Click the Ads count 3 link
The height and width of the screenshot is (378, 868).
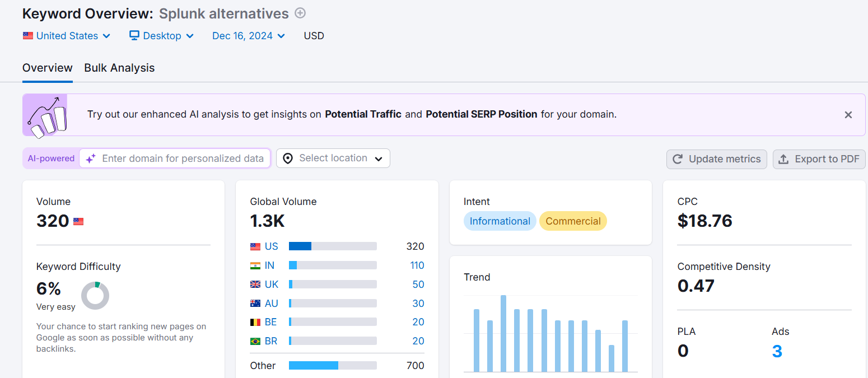coord(777,351)
